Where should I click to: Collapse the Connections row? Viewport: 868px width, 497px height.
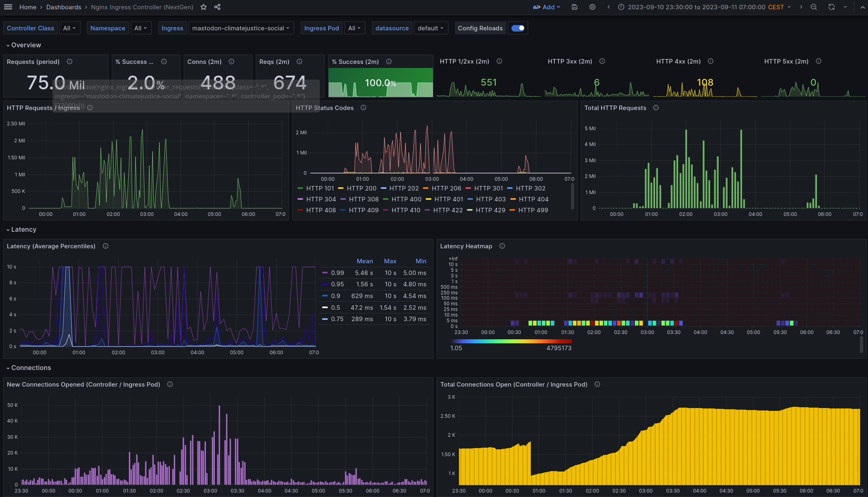28,368
